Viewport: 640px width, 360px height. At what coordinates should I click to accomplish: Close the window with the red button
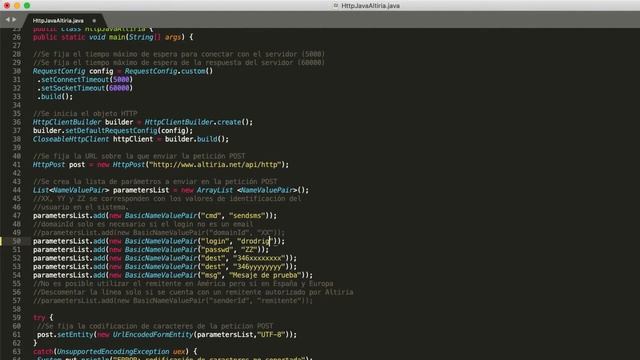coord(7,5)
